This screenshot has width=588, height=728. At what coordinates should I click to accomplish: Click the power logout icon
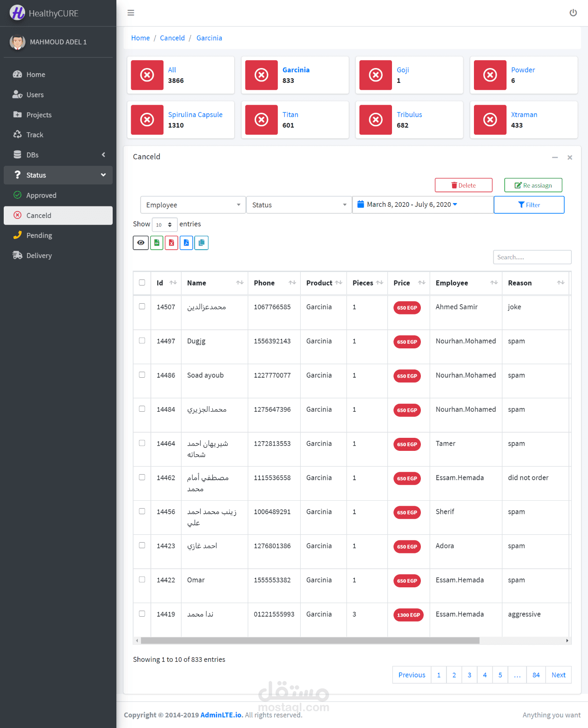573,13
